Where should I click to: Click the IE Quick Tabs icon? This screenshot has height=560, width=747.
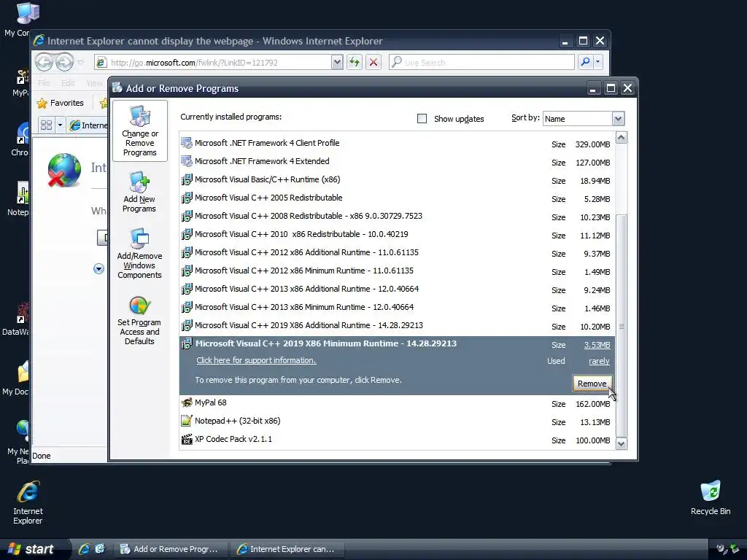46,125
